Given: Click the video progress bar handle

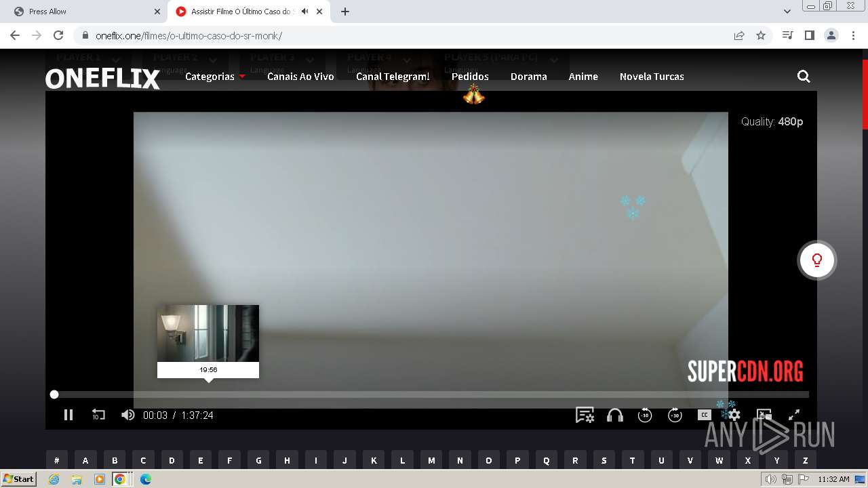Looking at the screenshot, I should click(54, 394).
